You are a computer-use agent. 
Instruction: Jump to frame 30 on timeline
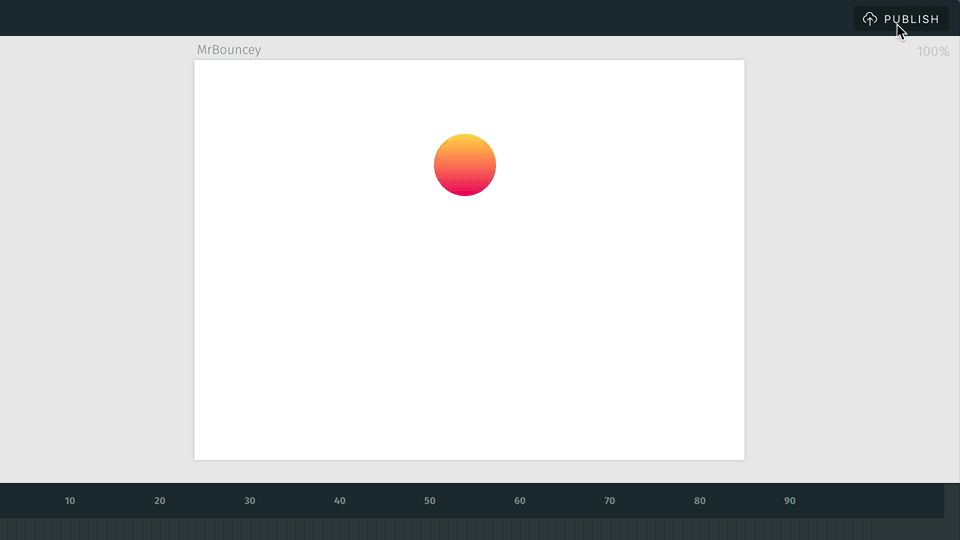(250, 501)
